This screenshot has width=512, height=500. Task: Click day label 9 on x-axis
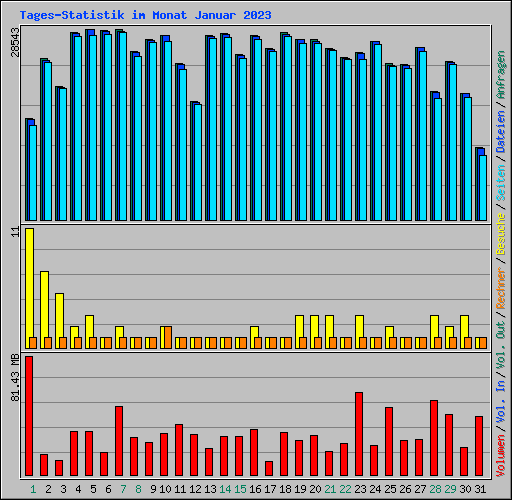pyautogui.click(x=153, y=489)
